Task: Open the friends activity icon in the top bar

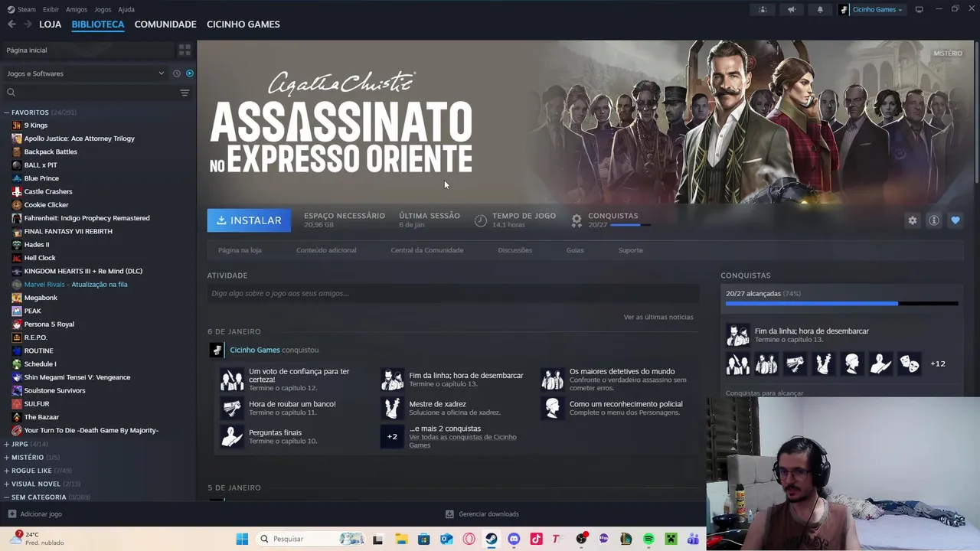Action: click(763, 9)
